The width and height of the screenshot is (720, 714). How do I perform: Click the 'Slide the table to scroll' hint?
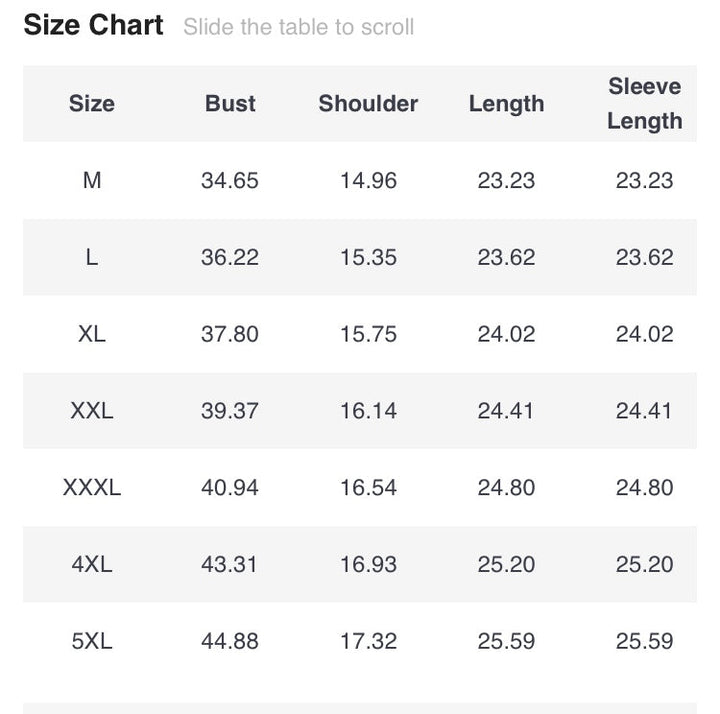click(298, 27)
